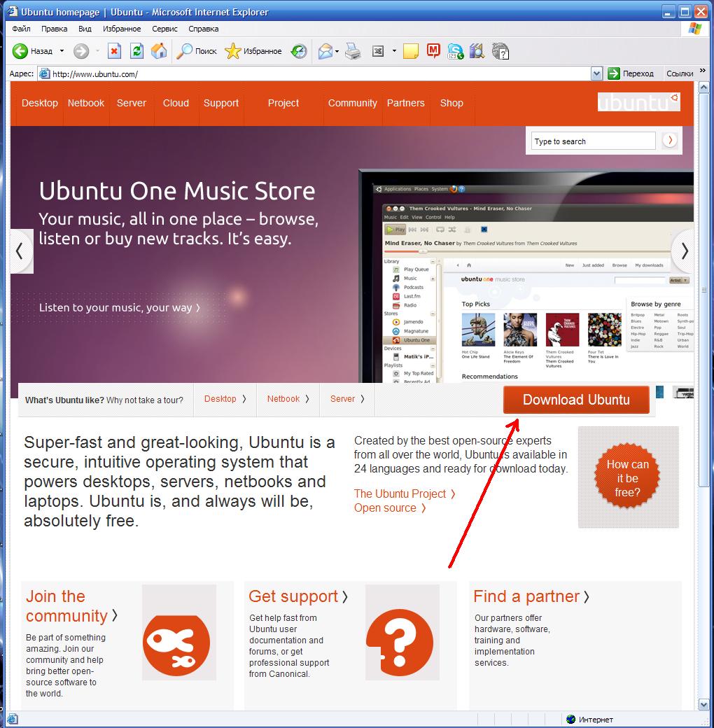Show previous banner slide arrow
The image size is (714, 728).
click(21, 251)
